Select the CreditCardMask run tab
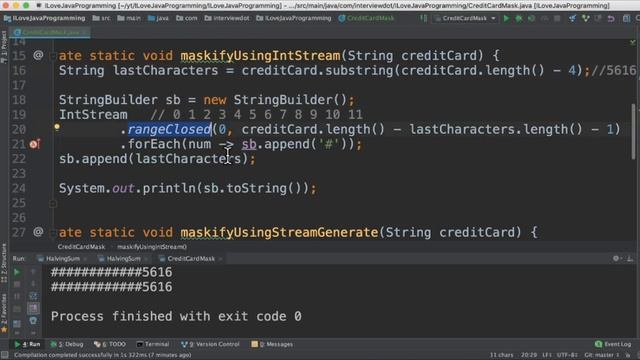 pos(191,258)
